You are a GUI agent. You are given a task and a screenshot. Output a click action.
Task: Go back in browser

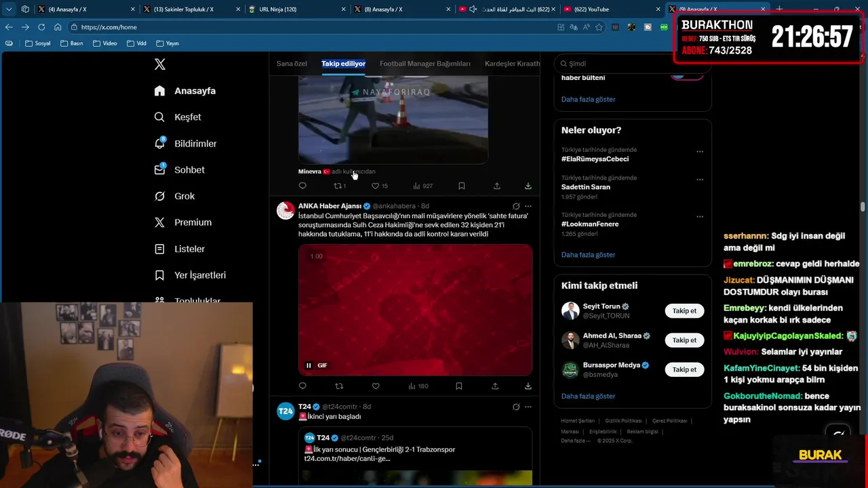tap(9, 27)
